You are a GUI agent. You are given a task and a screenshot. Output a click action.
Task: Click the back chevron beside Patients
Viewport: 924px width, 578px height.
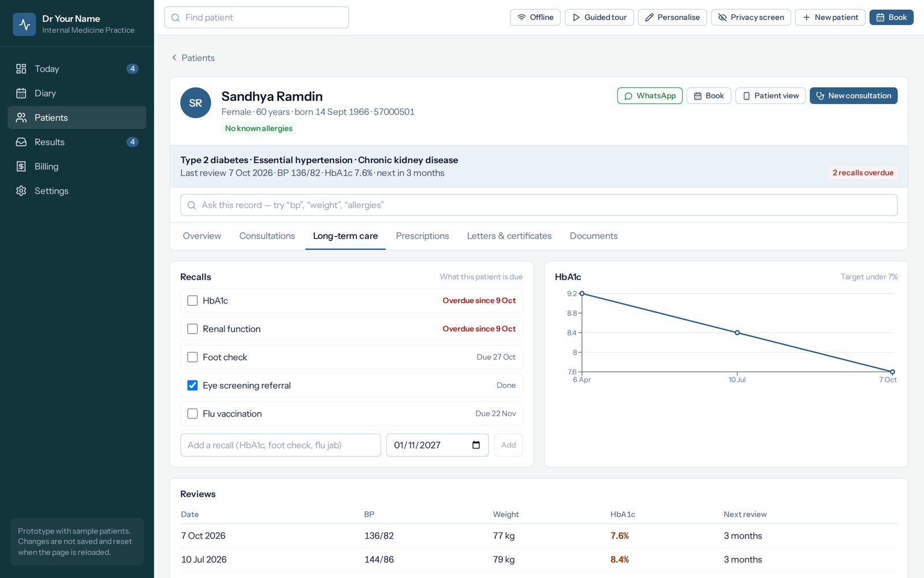tap(174, 58)
